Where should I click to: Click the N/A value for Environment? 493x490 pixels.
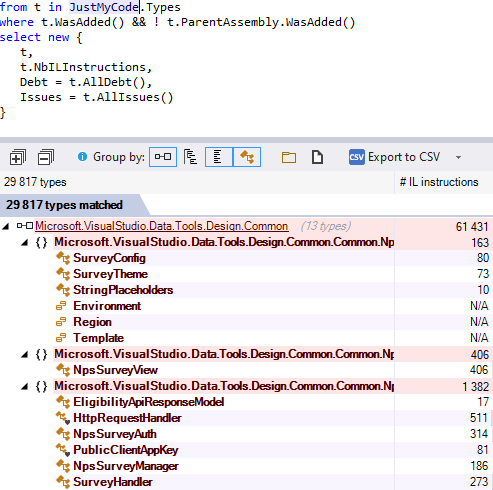pyautogui.click(x=479, y=306)
